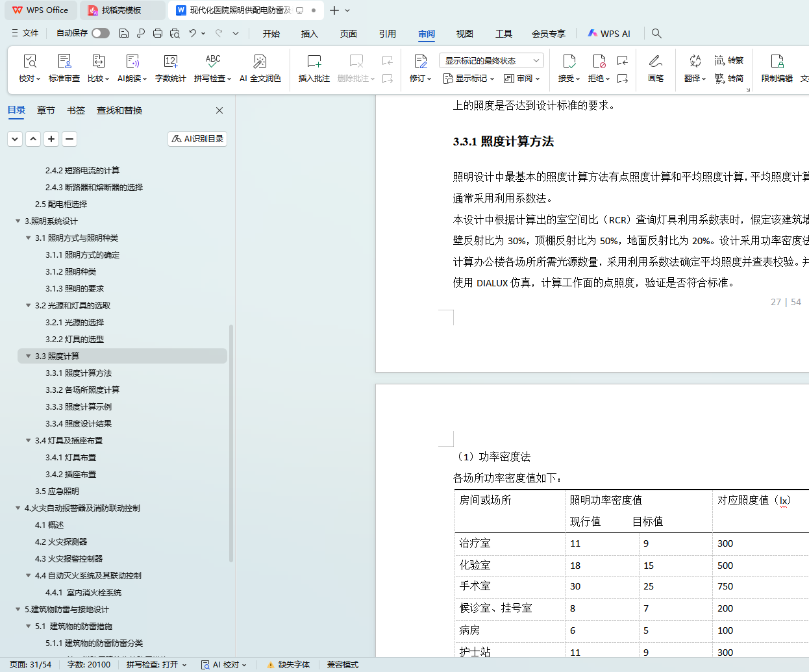Click the 限制编辑 restrict editing icon
This screenshot has height=672, width=809.
pos(777,62)
